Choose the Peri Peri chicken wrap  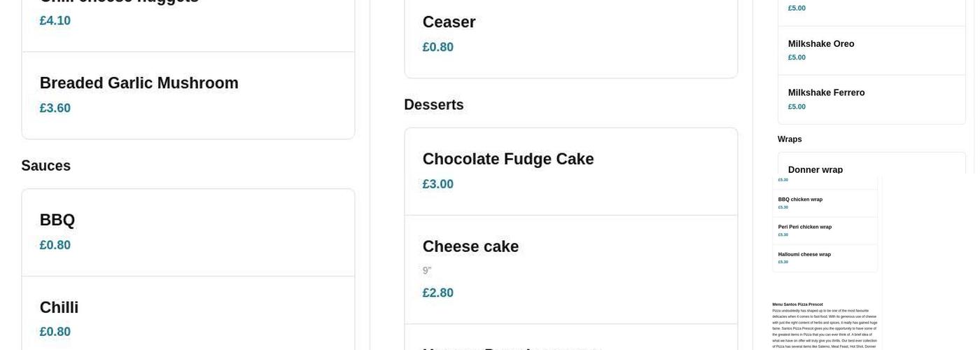click(804, 227)
